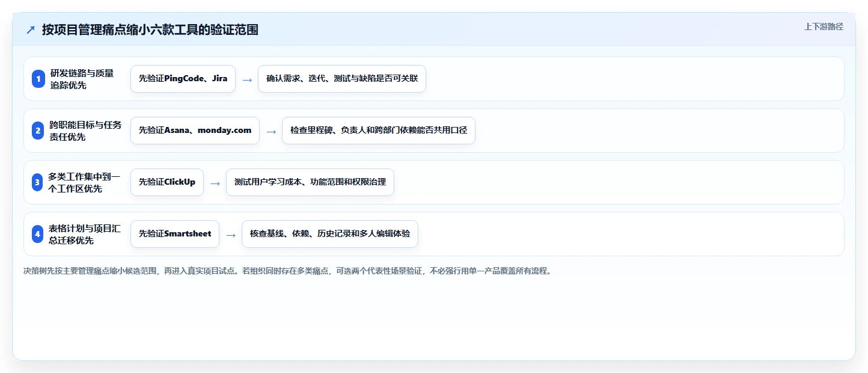This screenshot has width=868, height=373.
Task: Click the text 表格计划与项目汇总迁移优先
Action: click(x=85, y=234)
